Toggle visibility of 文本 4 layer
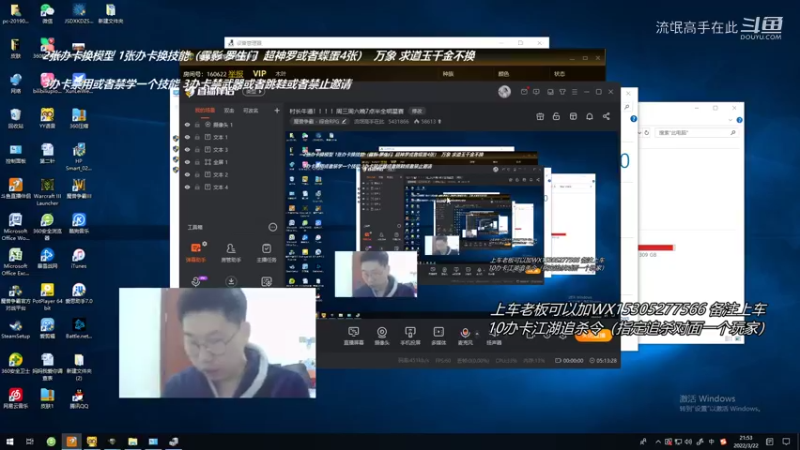 (187, 187)
